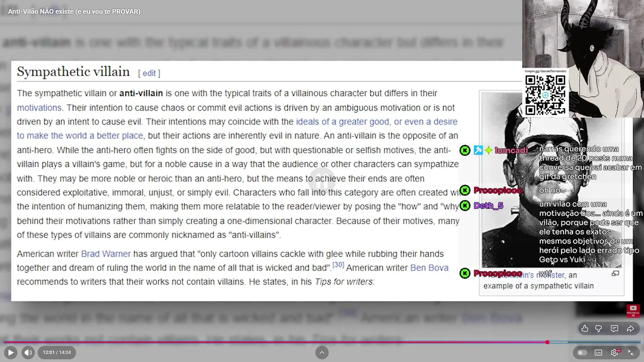
Task: Click the video title Anti-Vilão NÃO existe
Action: coord(74,11)
